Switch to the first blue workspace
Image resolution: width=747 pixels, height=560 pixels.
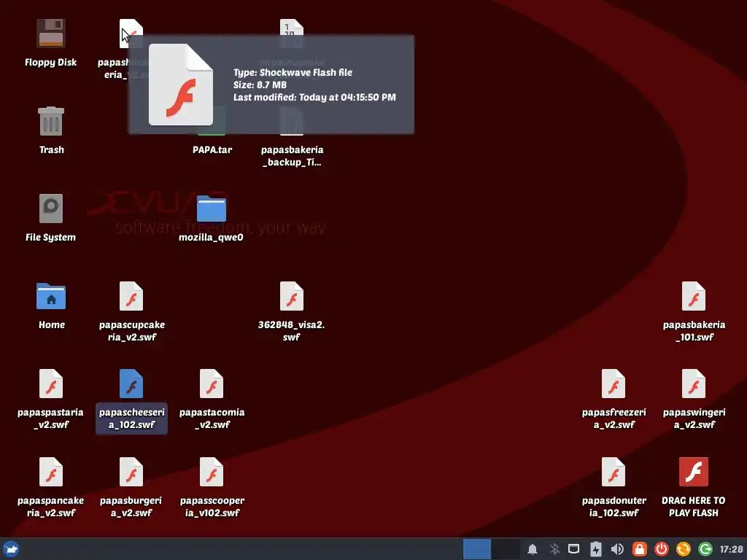coord(477,549)
